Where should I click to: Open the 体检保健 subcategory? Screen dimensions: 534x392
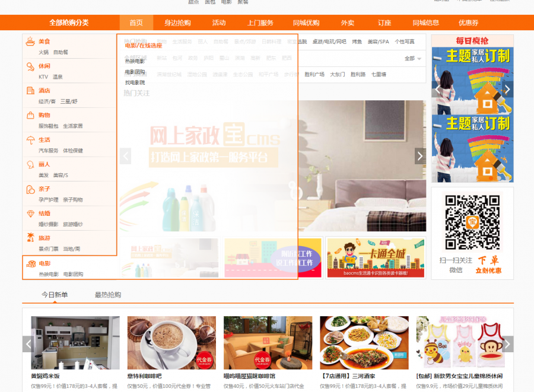click(73, 151)
